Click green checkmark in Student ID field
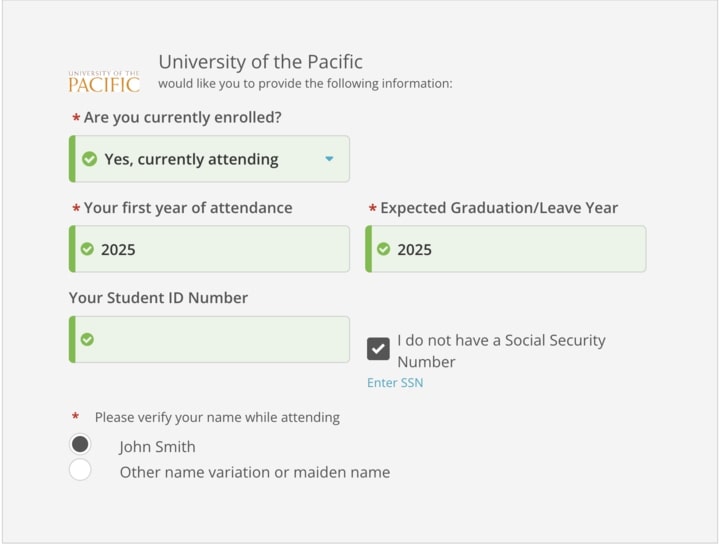 [87, 339]
